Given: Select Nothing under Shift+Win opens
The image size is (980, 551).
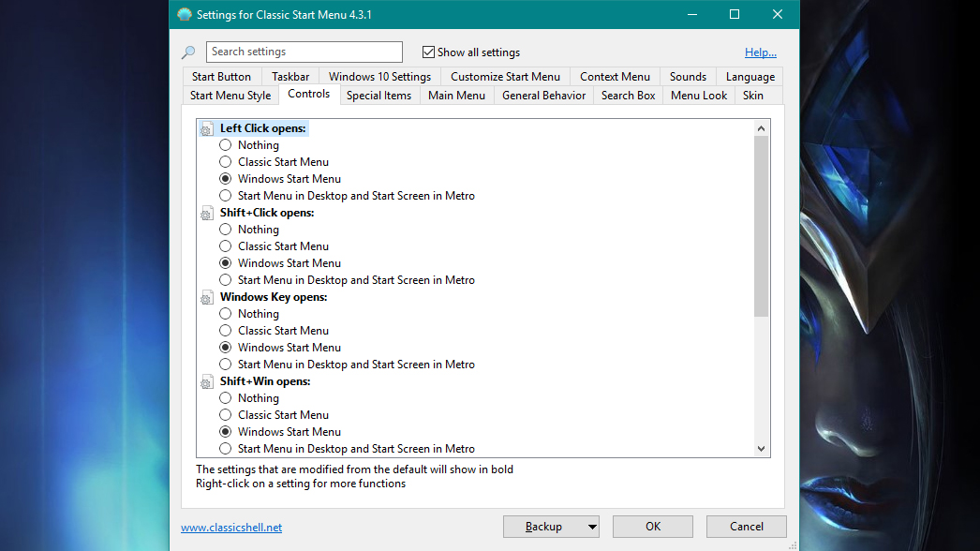Looking at the screenshot, I should point(226,398).
